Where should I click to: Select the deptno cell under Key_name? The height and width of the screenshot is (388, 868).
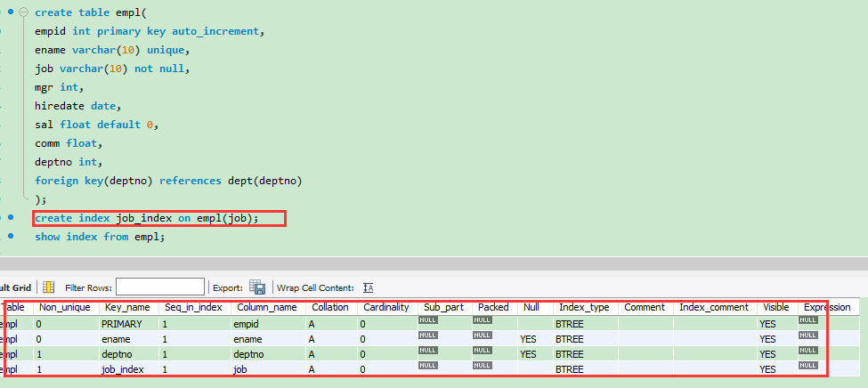(x=129, y=354)
